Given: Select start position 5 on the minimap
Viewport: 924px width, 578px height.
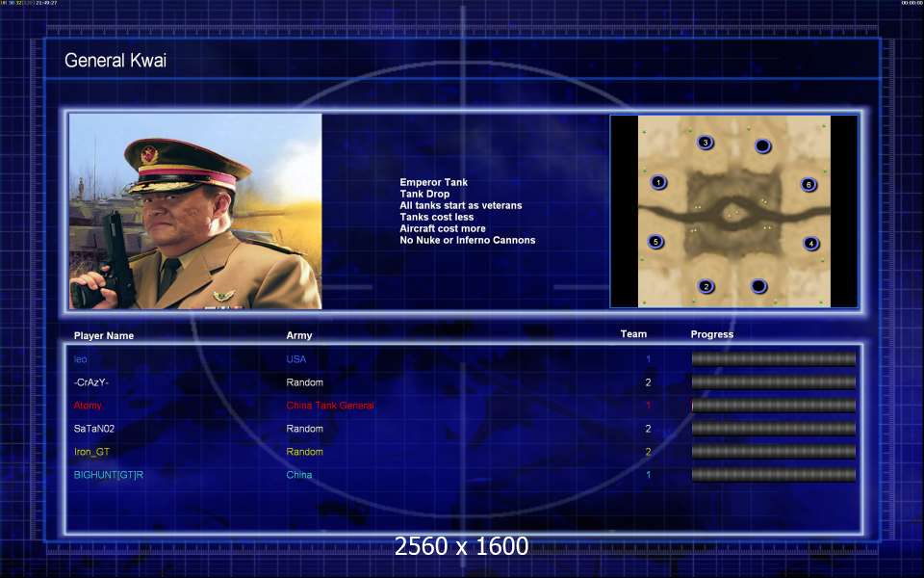Looking at the screenshot, I should 655,241.
